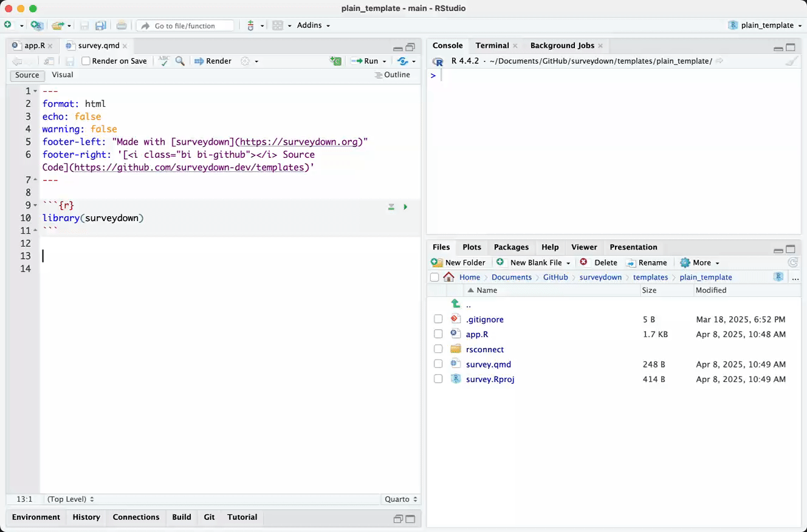Click the Save all documents icon

click(x=100, y=26)
